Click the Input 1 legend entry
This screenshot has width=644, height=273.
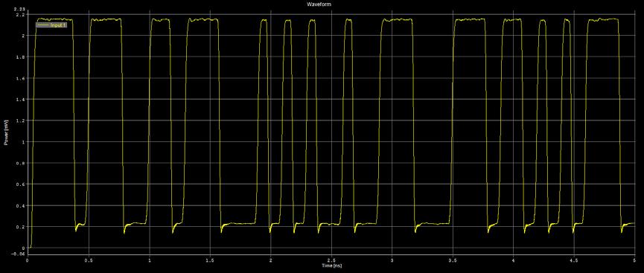click(x=51, y=25)
